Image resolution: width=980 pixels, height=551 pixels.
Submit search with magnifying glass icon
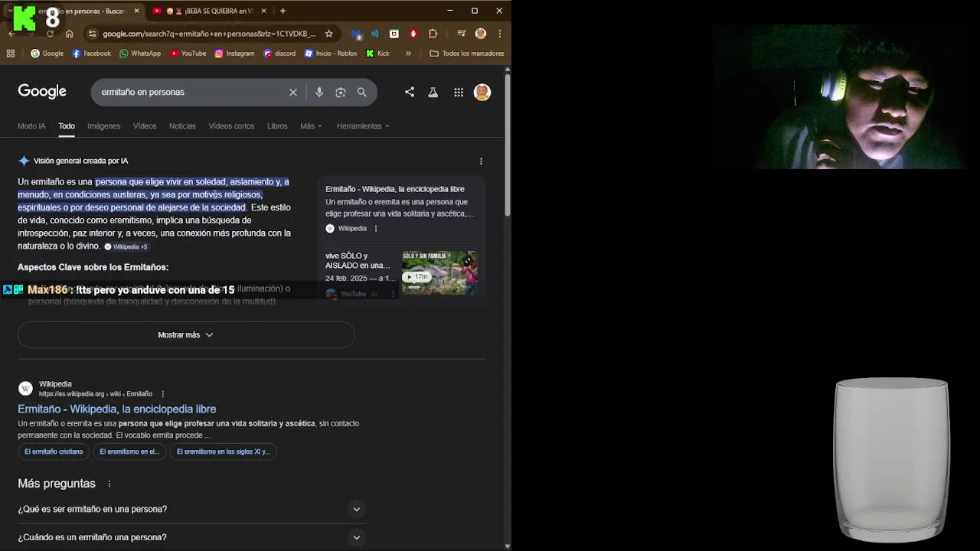tap(361, 92)
